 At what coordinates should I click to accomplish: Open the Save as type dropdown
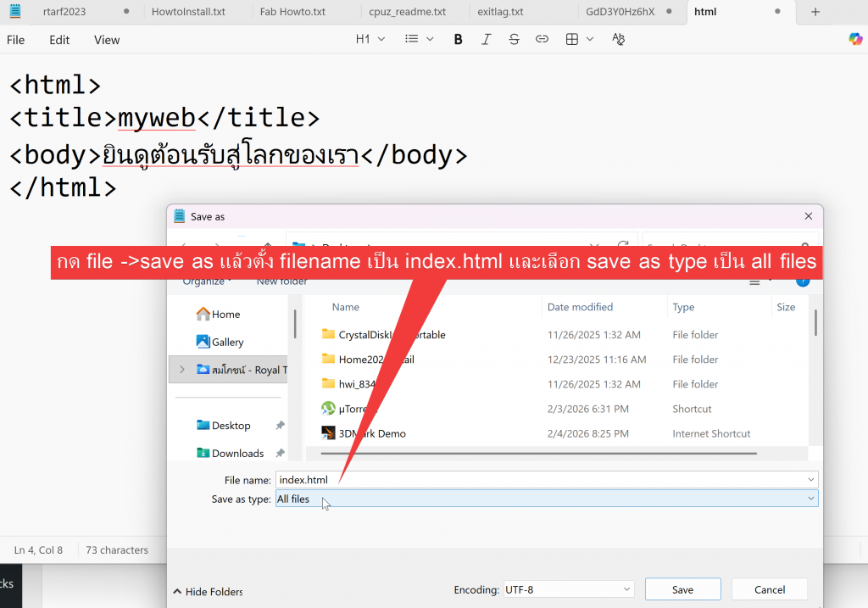tap(547, 499)
